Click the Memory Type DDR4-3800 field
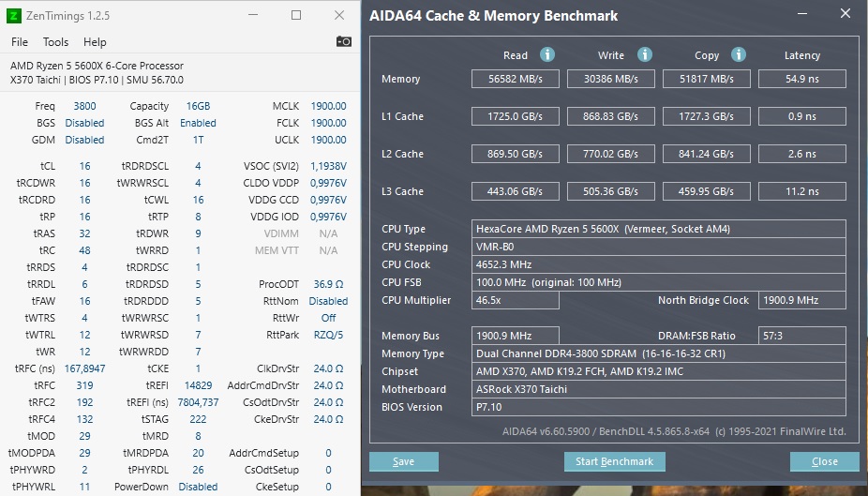The width and height of the screenshot is (868, 496). click(659, 353)
